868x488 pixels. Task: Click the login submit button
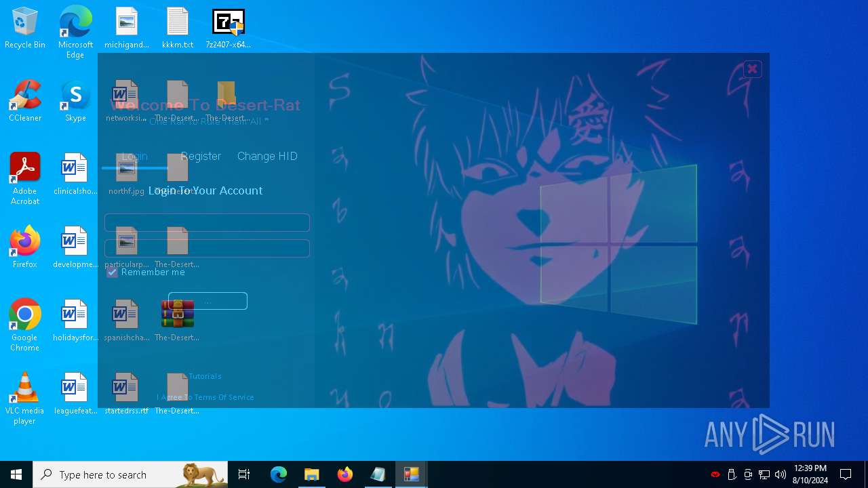point(208,301)
